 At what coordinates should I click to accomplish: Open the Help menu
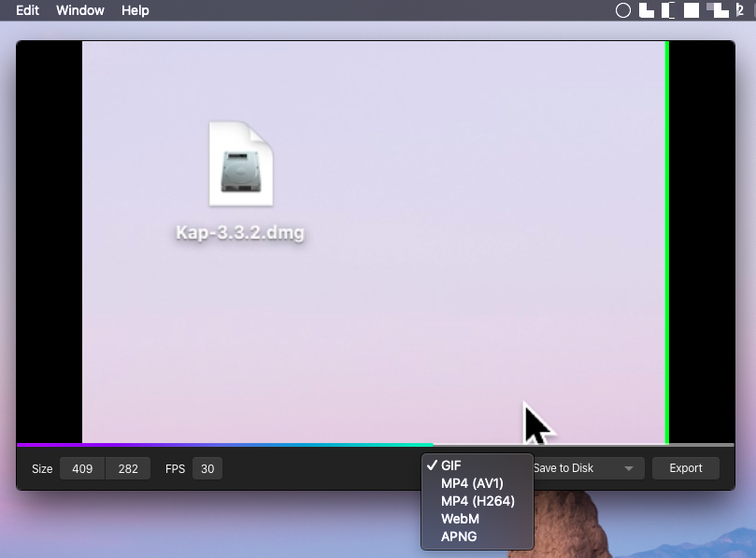136,11
